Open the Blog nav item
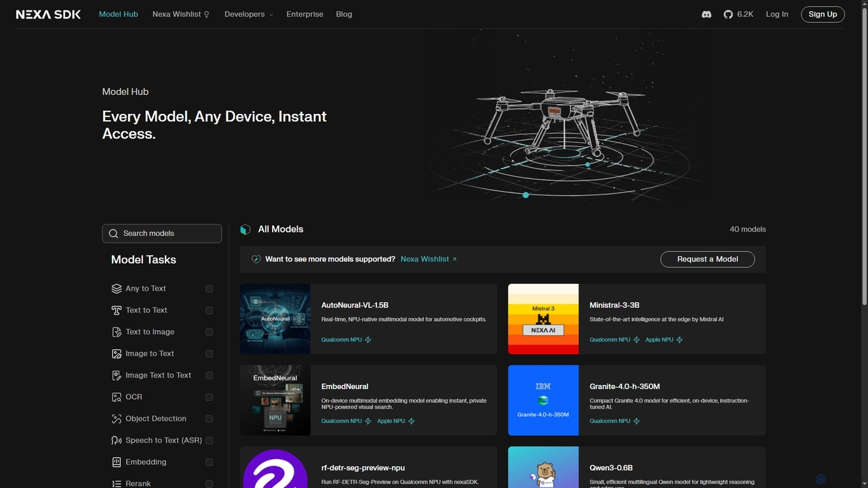The height and width of the screenshot is (488, 868). [x=344, y=14]
